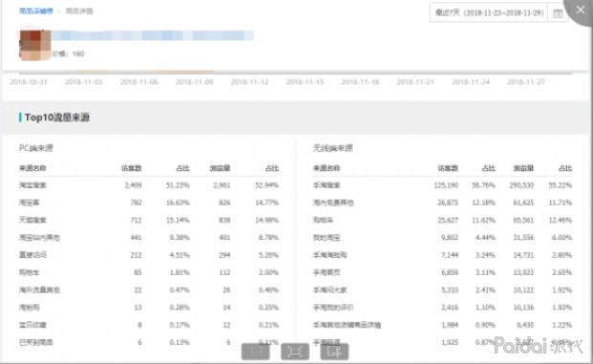Click the 无线端来源 table title
The image size is (593, 364).
point(333,148)
